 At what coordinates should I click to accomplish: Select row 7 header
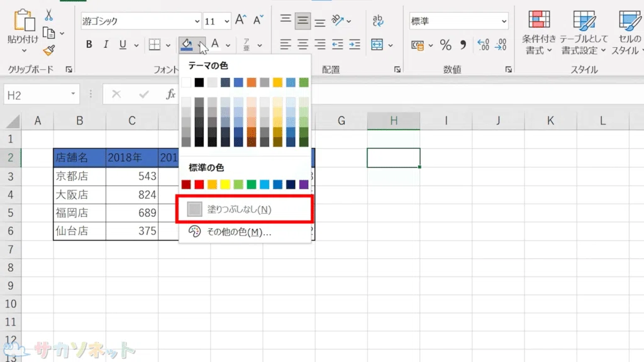click(10, 250)
